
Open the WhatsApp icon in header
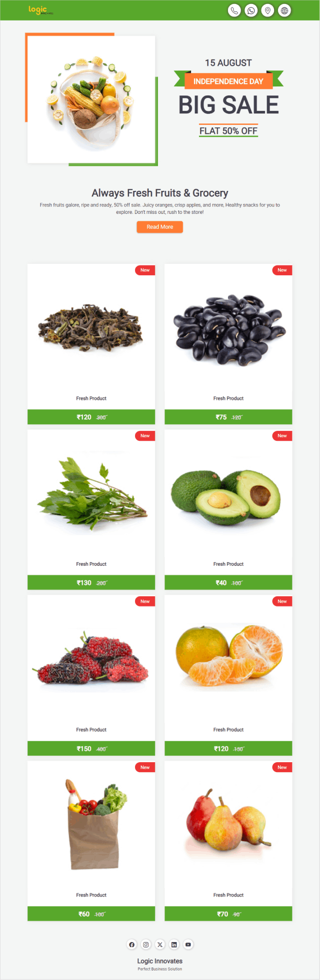[x=251, y=10]
